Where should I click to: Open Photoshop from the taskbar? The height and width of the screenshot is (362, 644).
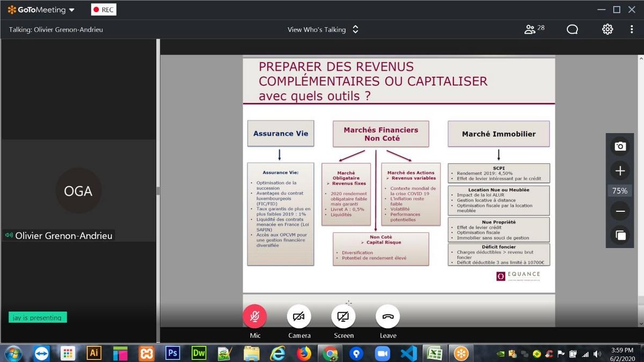(172, 353)
